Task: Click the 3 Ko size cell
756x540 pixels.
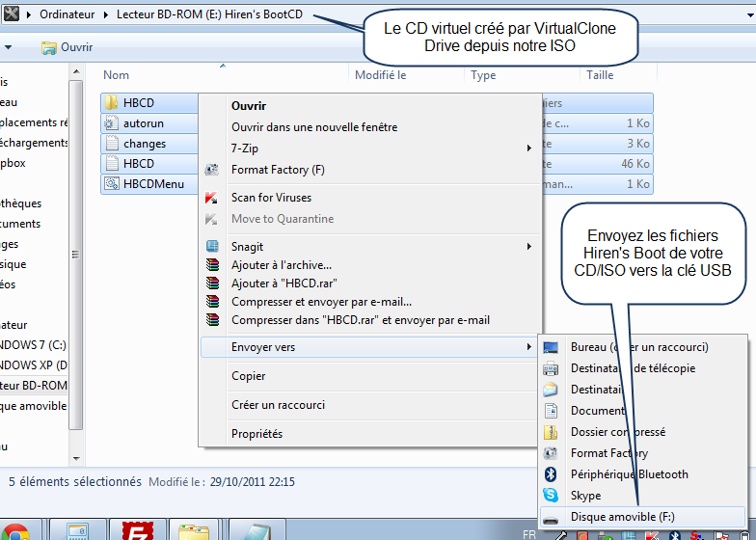Action: 638,144
